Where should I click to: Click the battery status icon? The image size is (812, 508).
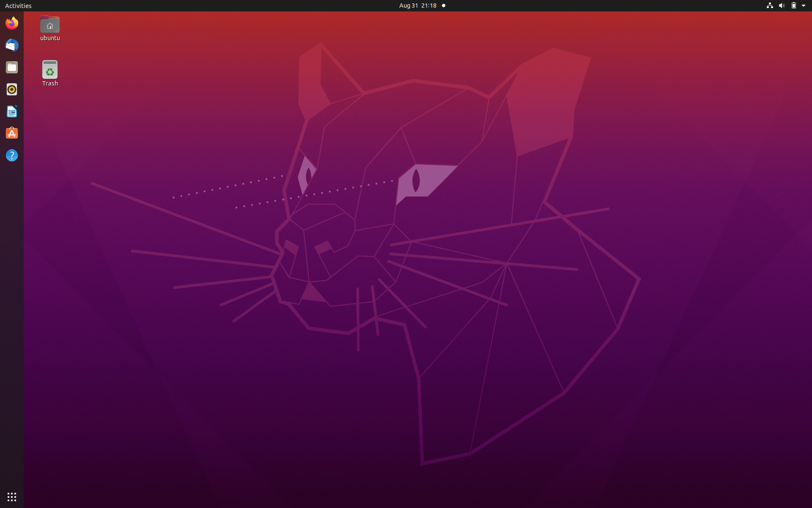pyautogui.click(x=794, y=6)
